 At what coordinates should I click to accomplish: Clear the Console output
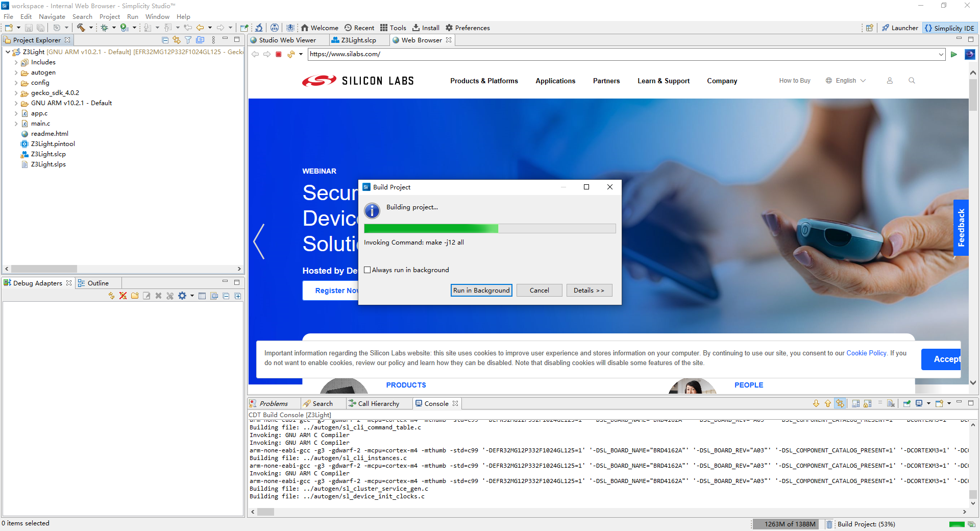[891, 403]
